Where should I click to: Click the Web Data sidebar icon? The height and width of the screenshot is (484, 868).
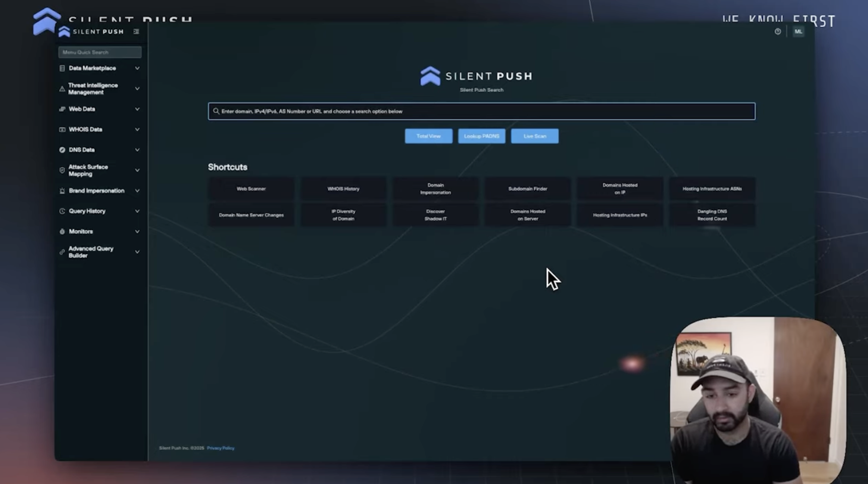coord(62,109)
